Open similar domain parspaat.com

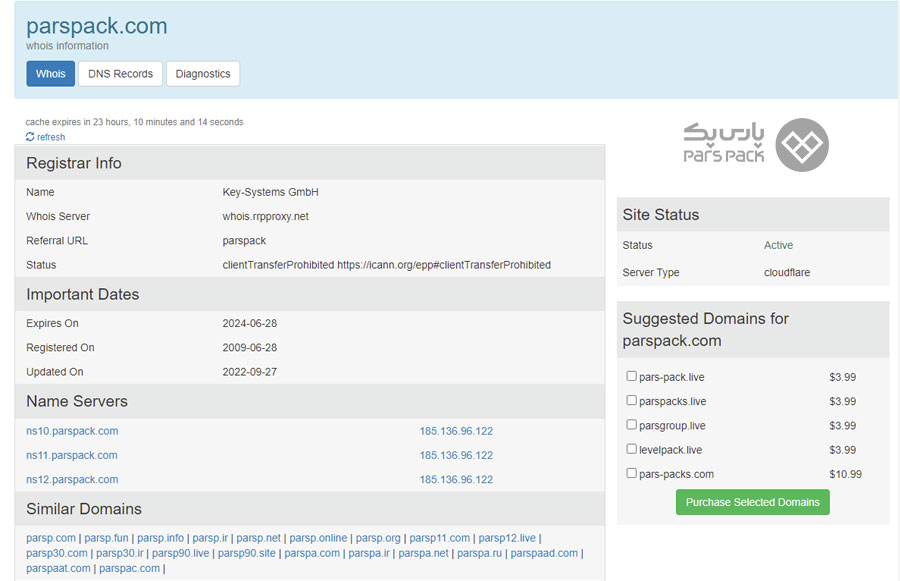(59, 568)
